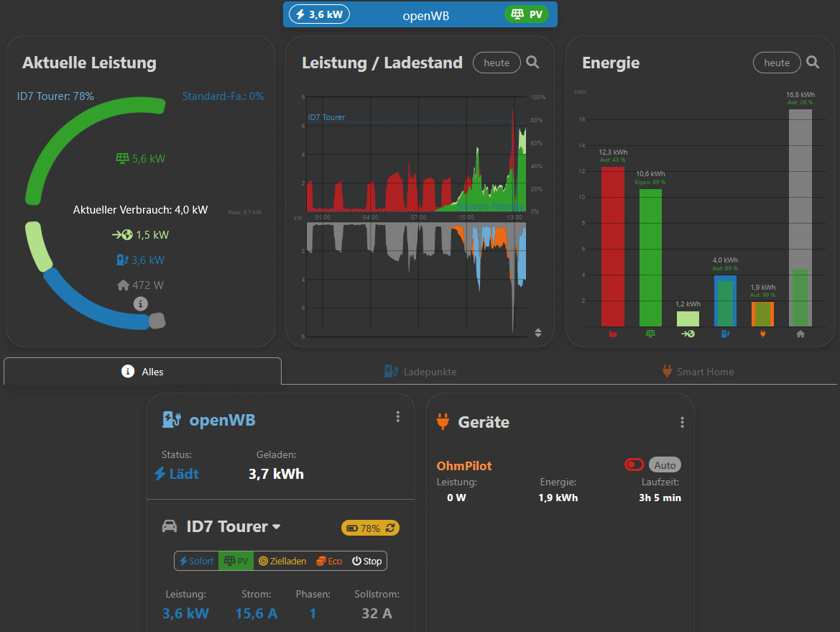Click blue charge point icon under energy chart
This screenshot has height=632, width=840.
click(725, 334)
